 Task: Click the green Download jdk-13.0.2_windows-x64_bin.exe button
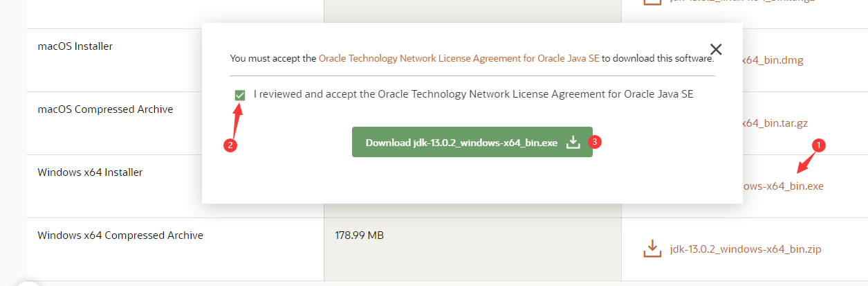click(x=472, y=142)
